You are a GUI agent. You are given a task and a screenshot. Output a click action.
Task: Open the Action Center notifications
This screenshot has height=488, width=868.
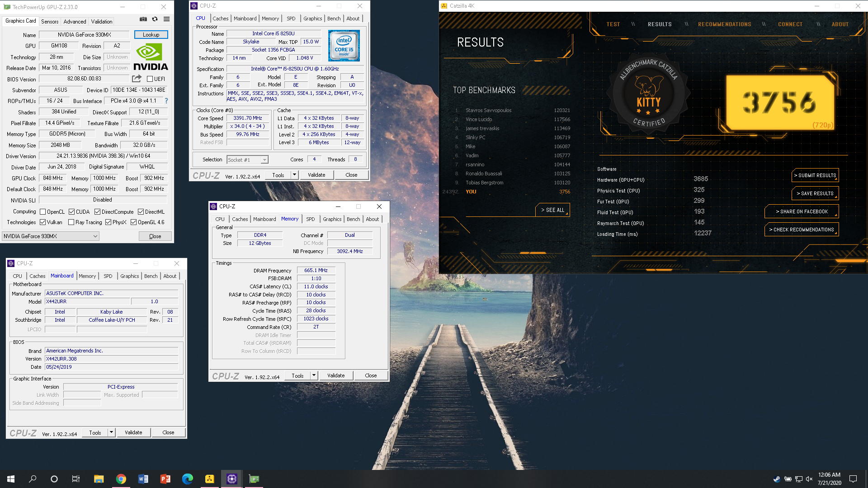[853, 479]
